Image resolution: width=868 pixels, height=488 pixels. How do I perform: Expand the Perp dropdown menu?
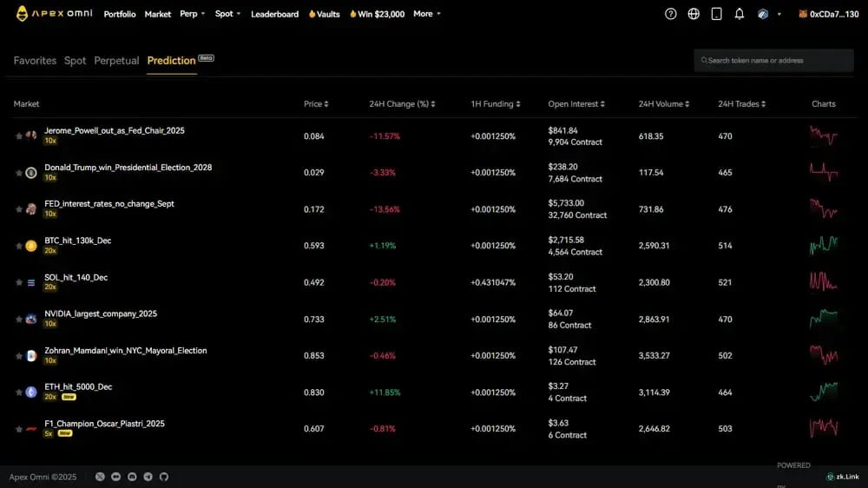192,14
